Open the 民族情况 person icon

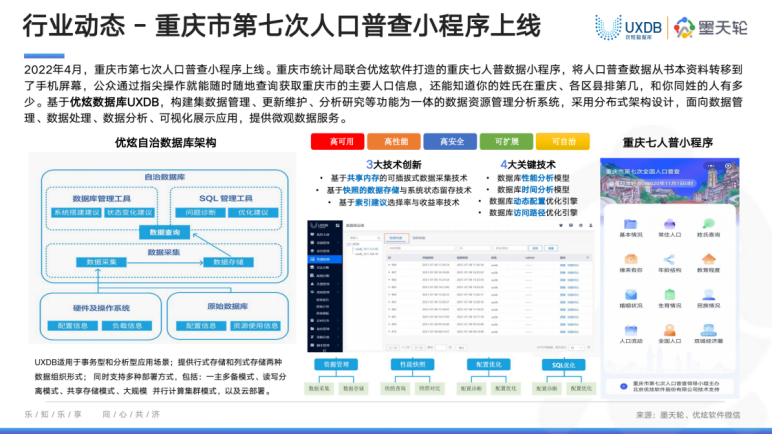point(708,295)
